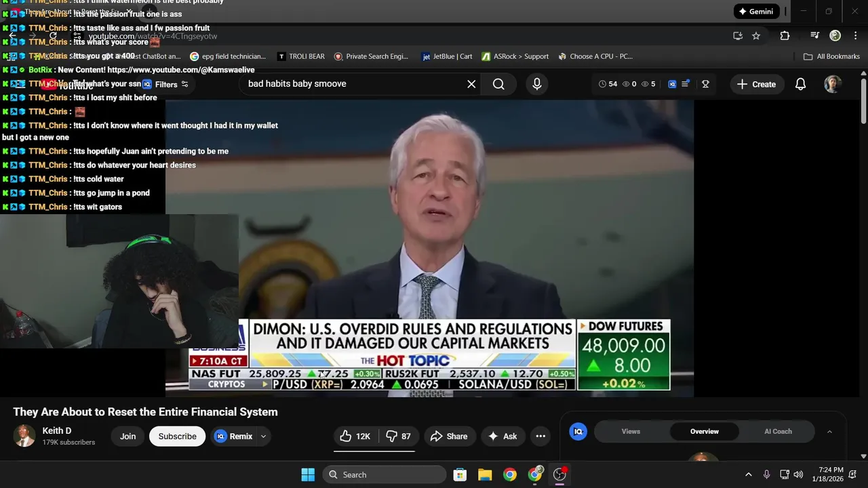Switch to the Overview tab

point(705,431)
